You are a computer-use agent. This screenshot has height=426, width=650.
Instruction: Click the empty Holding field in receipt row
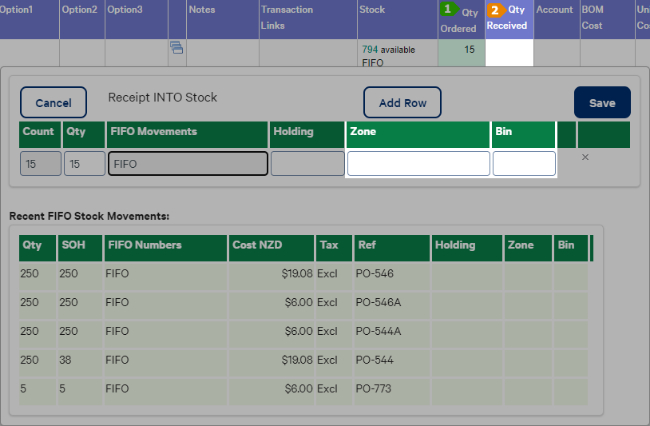[x=306, y=163]
